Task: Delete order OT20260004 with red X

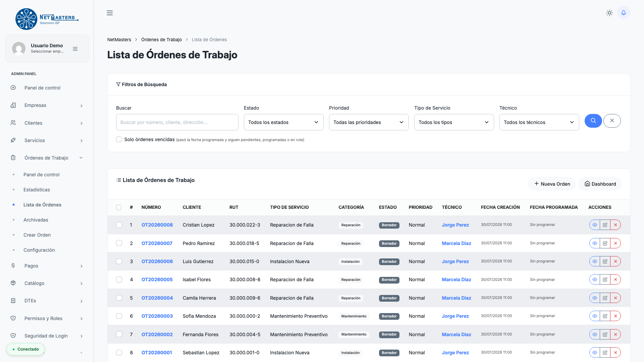Action: (x=615, y=298)
